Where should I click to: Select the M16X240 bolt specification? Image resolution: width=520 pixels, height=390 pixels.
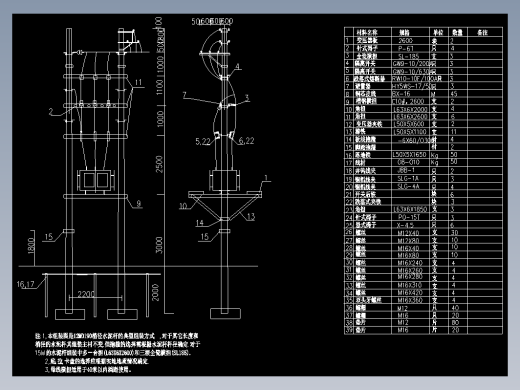(410, 263)
